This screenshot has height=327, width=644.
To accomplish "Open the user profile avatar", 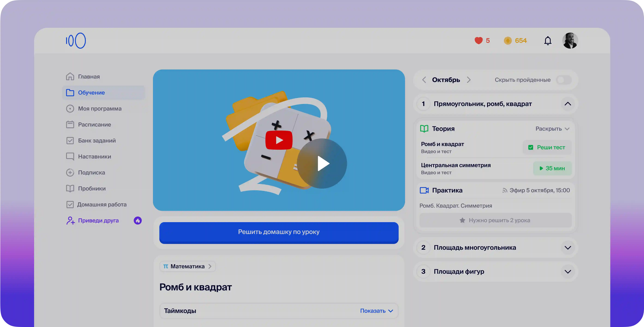I will [x=570, y=40].
